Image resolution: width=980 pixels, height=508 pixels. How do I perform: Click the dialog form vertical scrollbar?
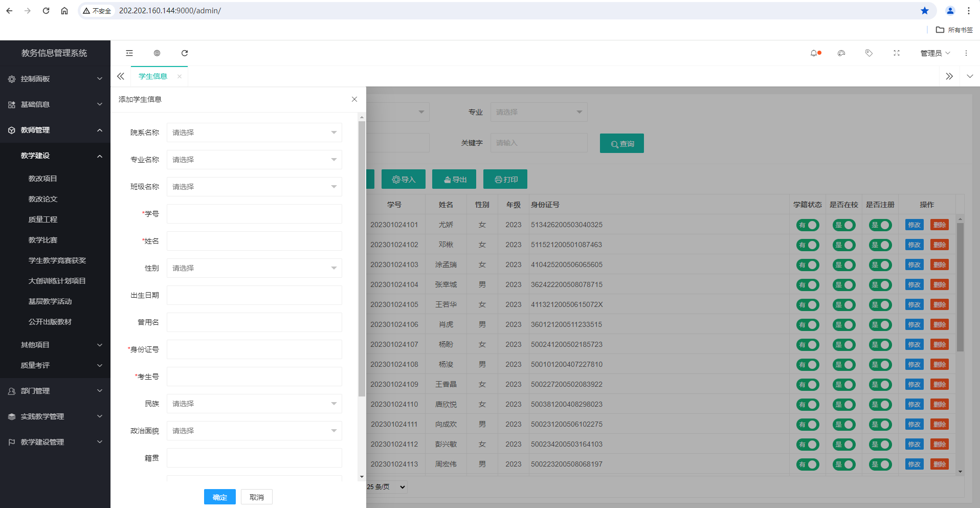tap(362, 259)
